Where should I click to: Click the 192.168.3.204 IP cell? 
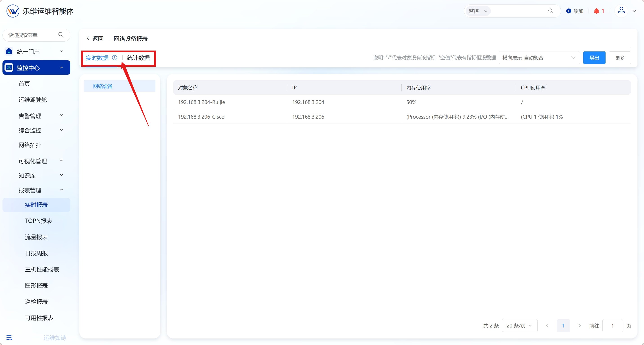coord(308,102)
